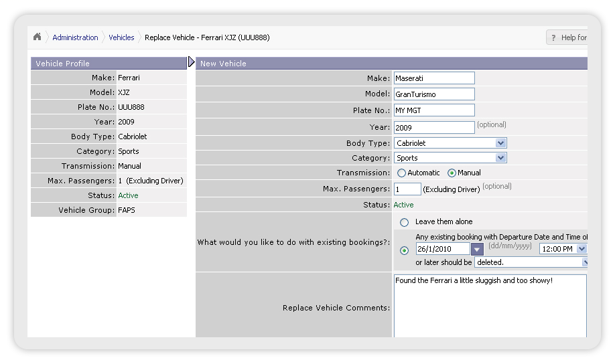Screen dimensions: 615x364
Task: Click the Model field containing GranTurismo
Action: 434,94
